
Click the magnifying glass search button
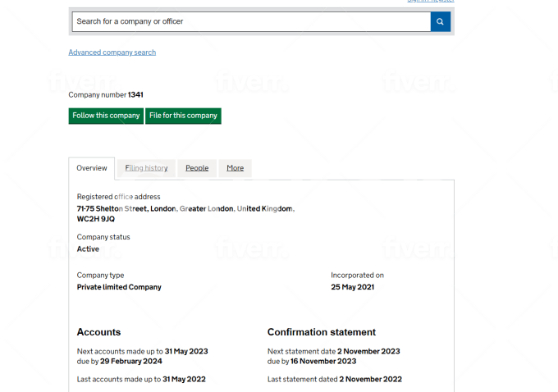pyautogui.click(x=441, y=22)
